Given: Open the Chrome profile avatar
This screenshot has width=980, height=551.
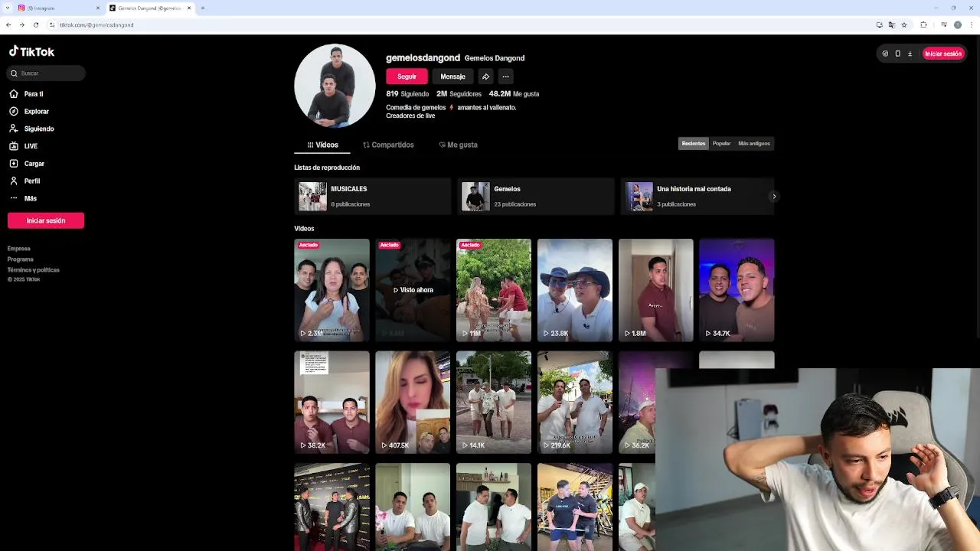Looking at the screenshot, I should tap(957, 24).
